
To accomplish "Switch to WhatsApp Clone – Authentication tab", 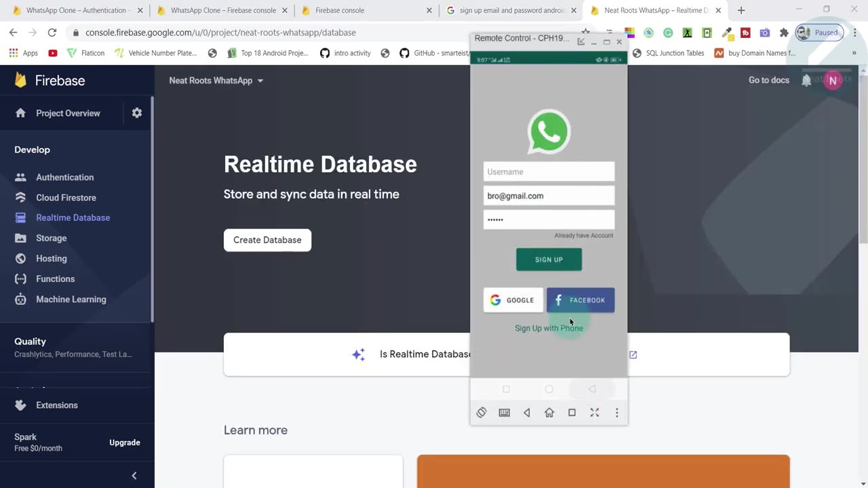I will point(77,10).
